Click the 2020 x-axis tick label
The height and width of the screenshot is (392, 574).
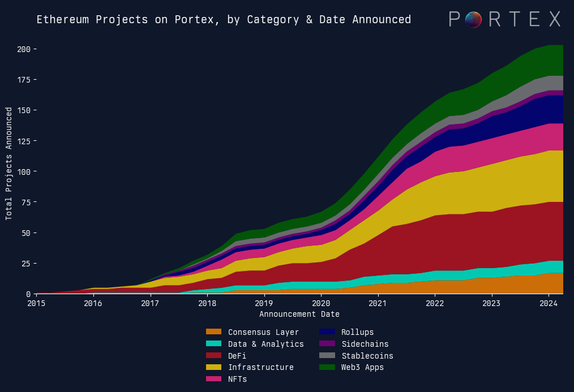coord(320,303)
